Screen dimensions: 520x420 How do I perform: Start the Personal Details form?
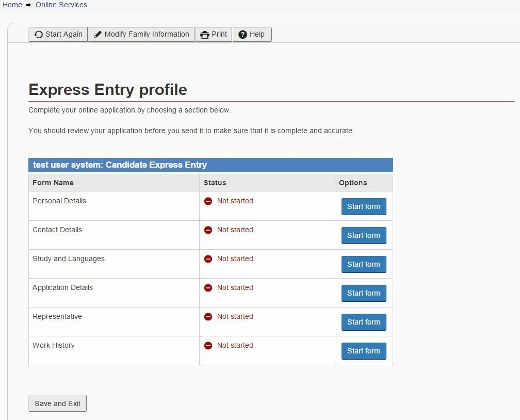click(364, 206)
